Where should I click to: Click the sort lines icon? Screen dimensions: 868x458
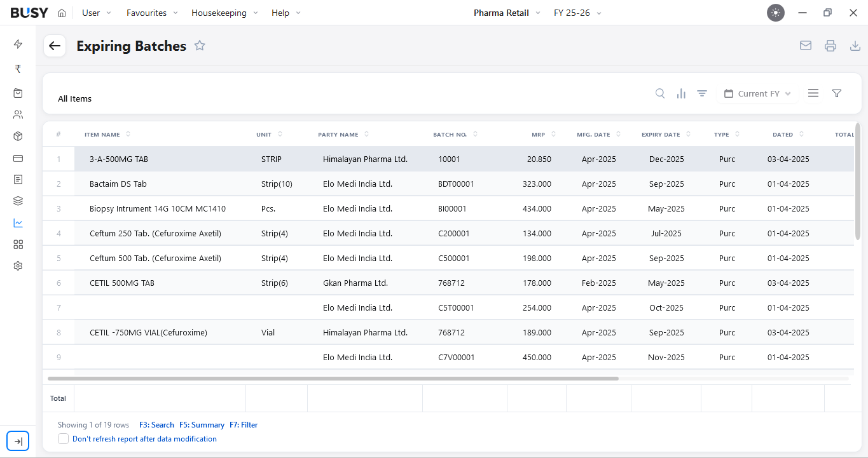702,93
